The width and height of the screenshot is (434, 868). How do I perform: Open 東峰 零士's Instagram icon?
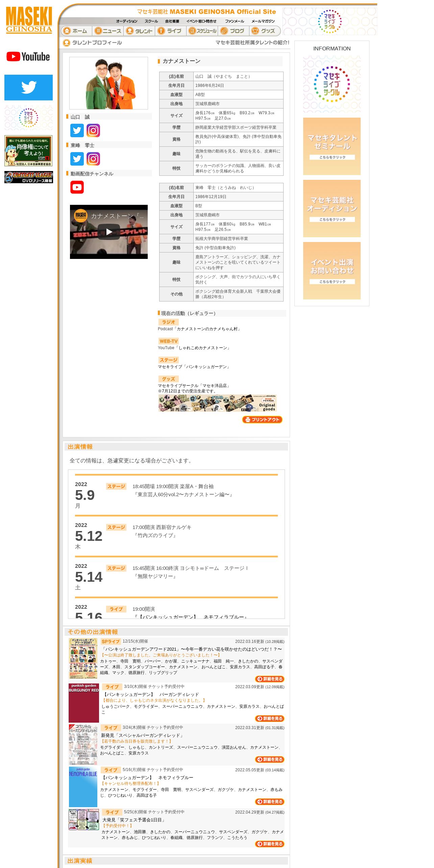[93, 159]
